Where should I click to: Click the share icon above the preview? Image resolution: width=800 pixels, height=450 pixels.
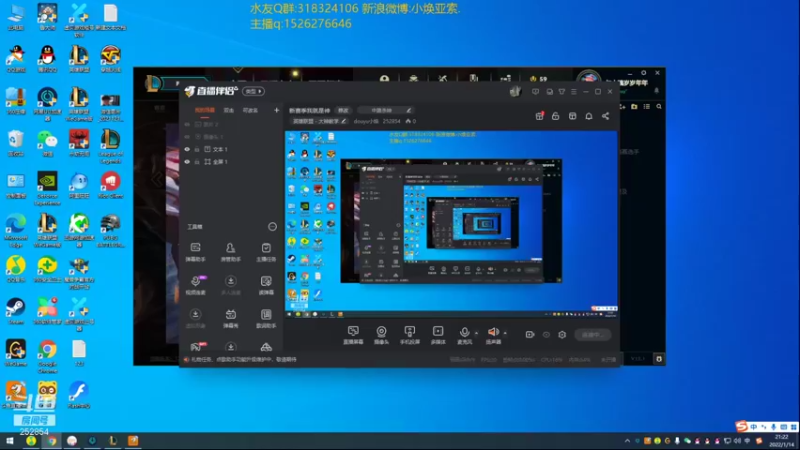point(606,116)
